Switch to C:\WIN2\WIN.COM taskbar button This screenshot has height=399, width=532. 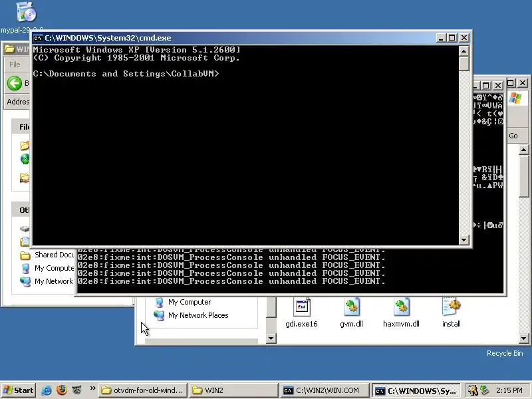pyautogui.click(x=325, y=390)
